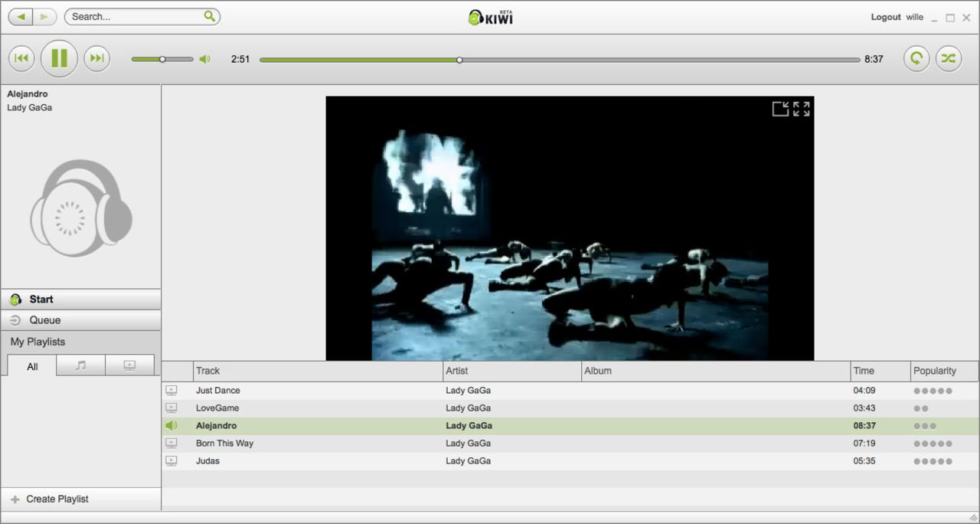Click the search magnifier icon

[x=210, y=16]
